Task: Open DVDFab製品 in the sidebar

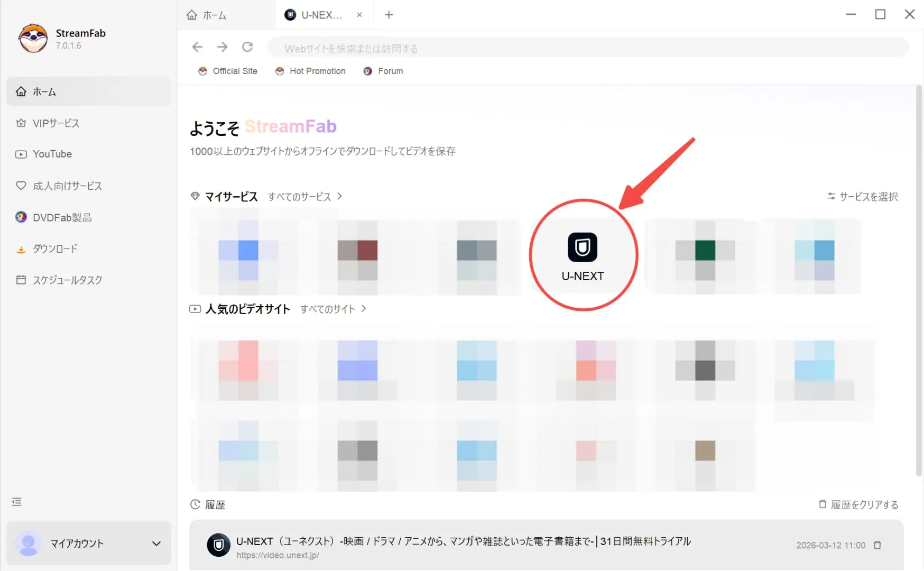Action: [89, 217]
